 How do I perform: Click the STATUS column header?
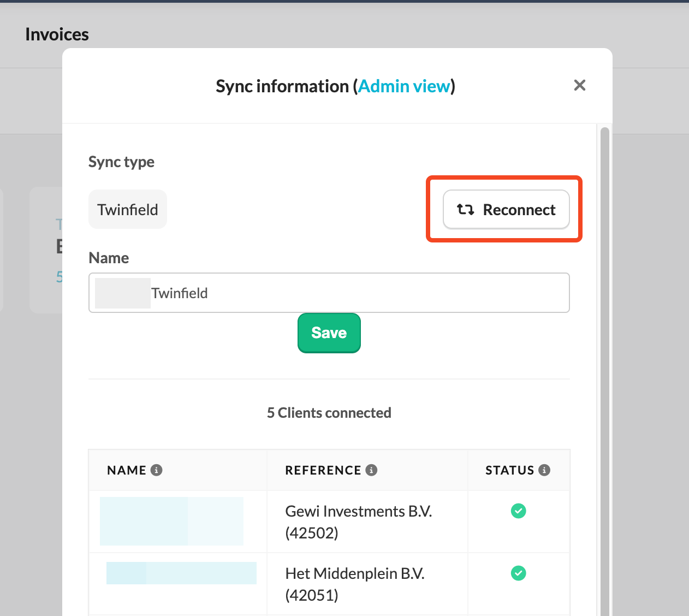click(510, 470)
